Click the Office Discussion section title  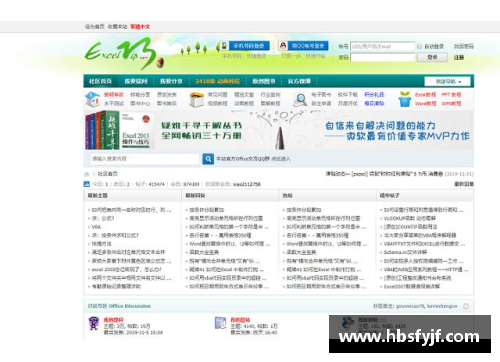(x=119, y=306)
